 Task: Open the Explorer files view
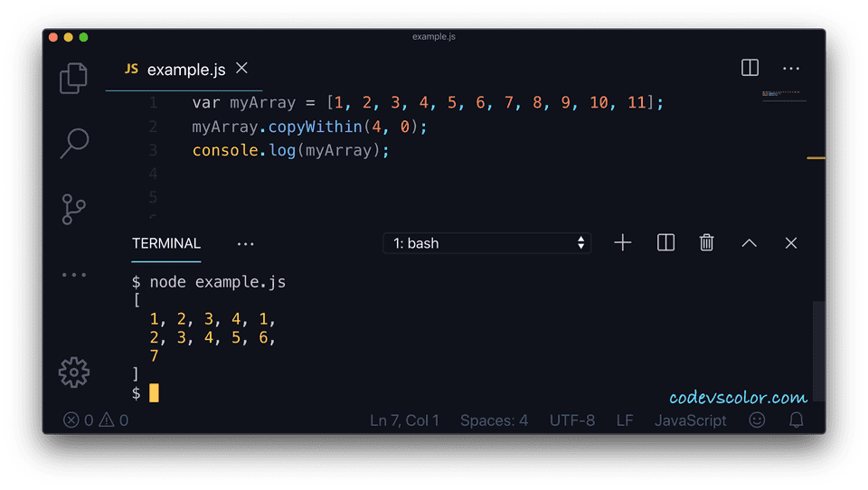point(73,78)
